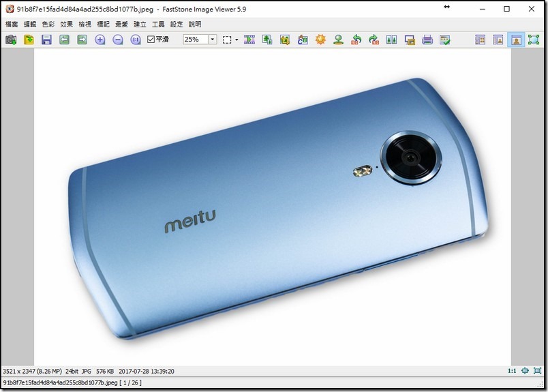Open the 說明 menu
548x392 pixels.
[x=195, y=24]
